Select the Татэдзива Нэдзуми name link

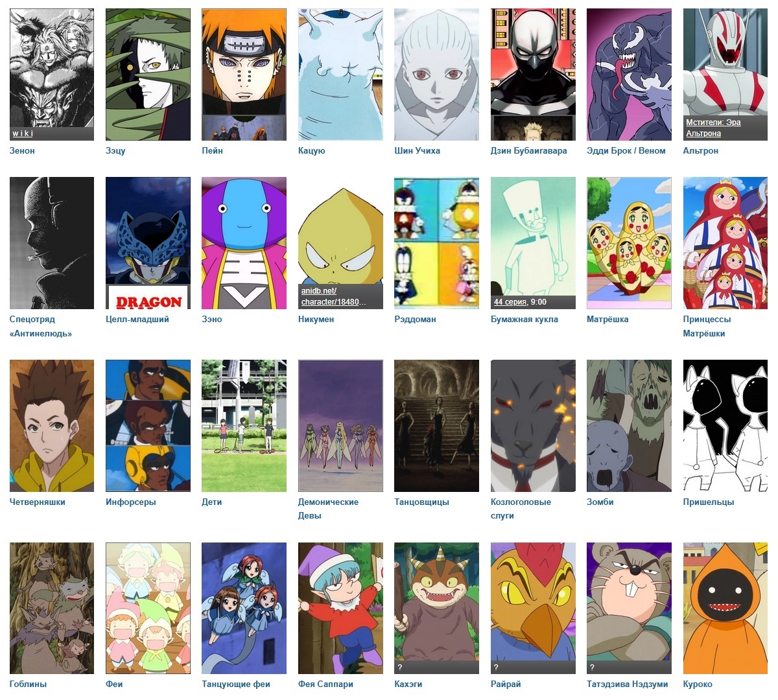(627, 684)
